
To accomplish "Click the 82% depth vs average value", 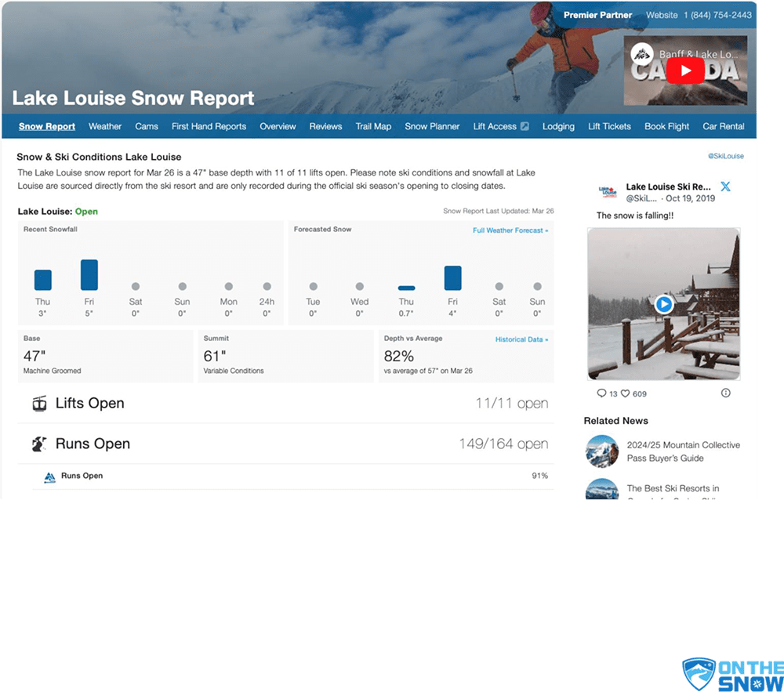I will [x=398, y=357].
